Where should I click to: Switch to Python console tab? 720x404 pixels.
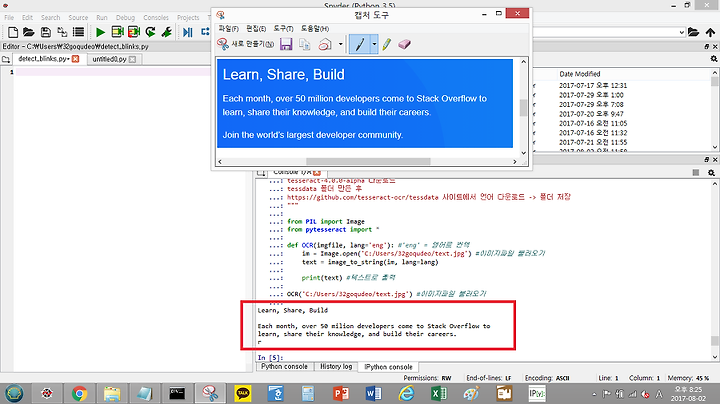[x=284, y=366]
